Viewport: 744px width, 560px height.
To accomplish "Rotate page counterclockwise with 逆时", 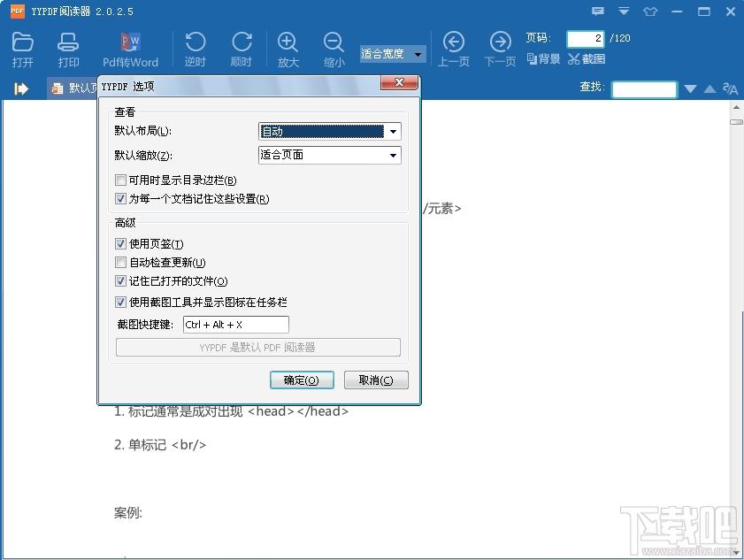I will click(195, 50).
